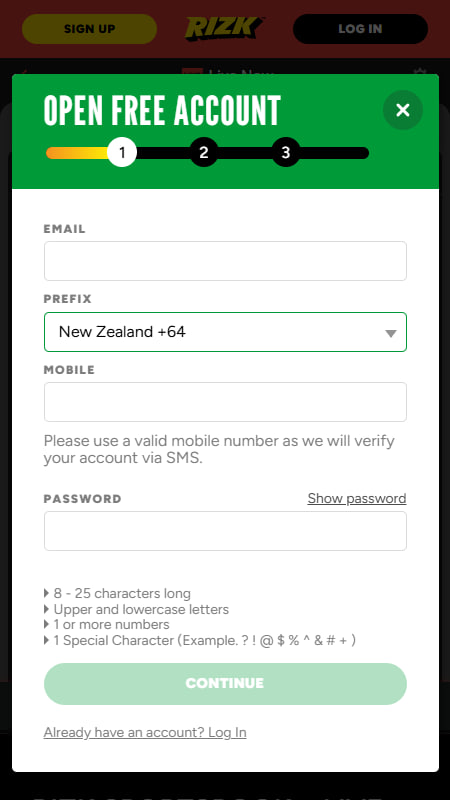This screenshot has width=450, height=800.
Task: Choose New Zealand +64 prefix field
Action: coord(225,332)
